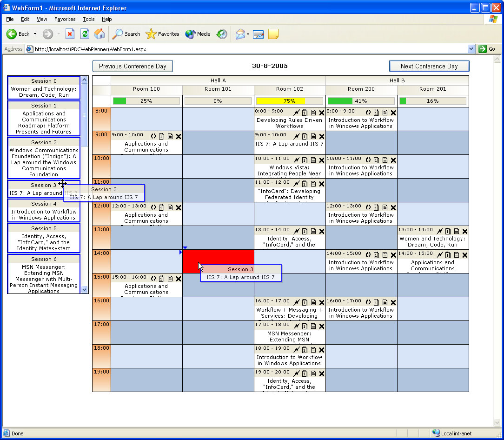Click the Media toolbar button
504x440 pixels.
pyautogui.click(x=198, y=34)
